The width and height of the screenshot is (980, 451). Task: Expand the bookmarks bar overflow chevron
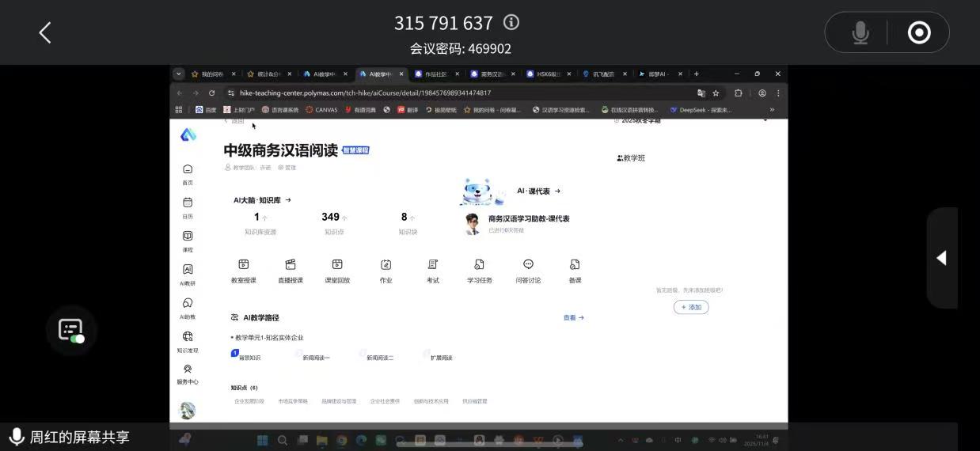click(772, 110)
